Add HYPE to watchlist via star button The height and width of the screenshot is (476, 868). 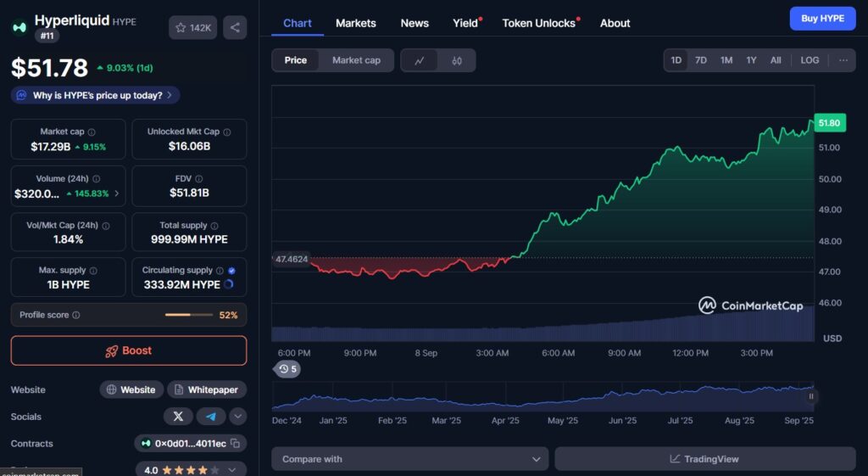pos(192,28)
